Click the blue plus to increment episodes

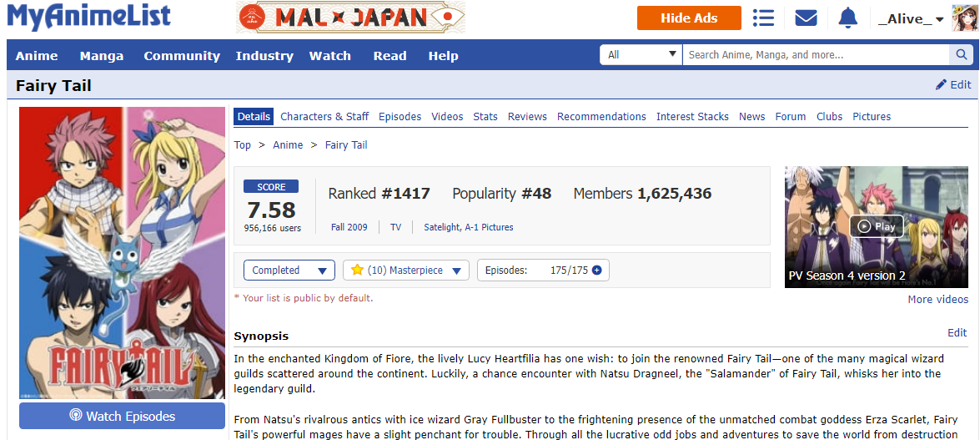pyautogui.click(x=596, y=271)
